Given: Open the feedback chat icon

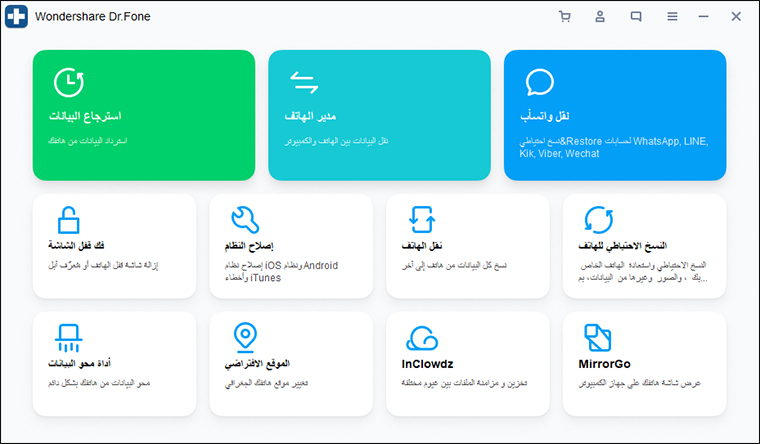Looking at the screenshot, I should coord(636,17).
